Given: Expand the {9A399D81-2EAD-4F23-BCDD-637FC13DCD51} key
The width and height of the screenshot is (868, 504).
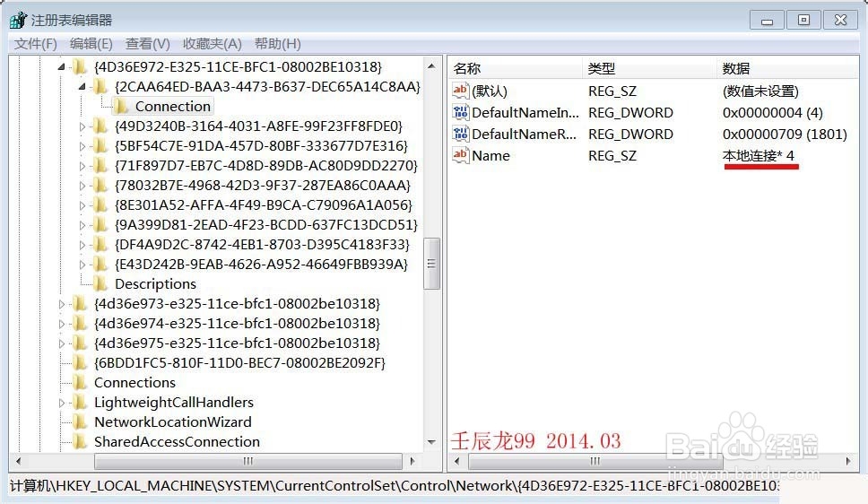Looking at the screenshot, I should point(82,225).
